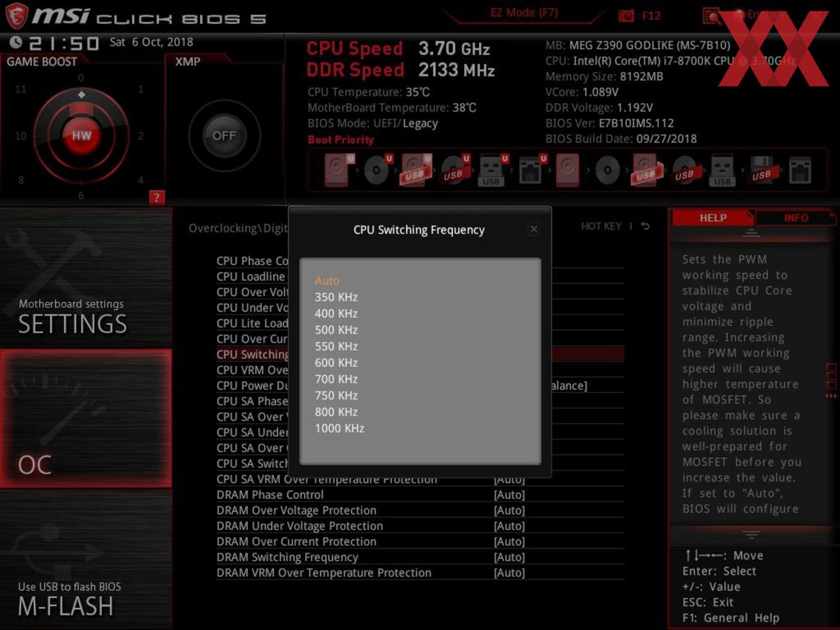Click the Overclocking\Digit breadcrumb path

238,229
